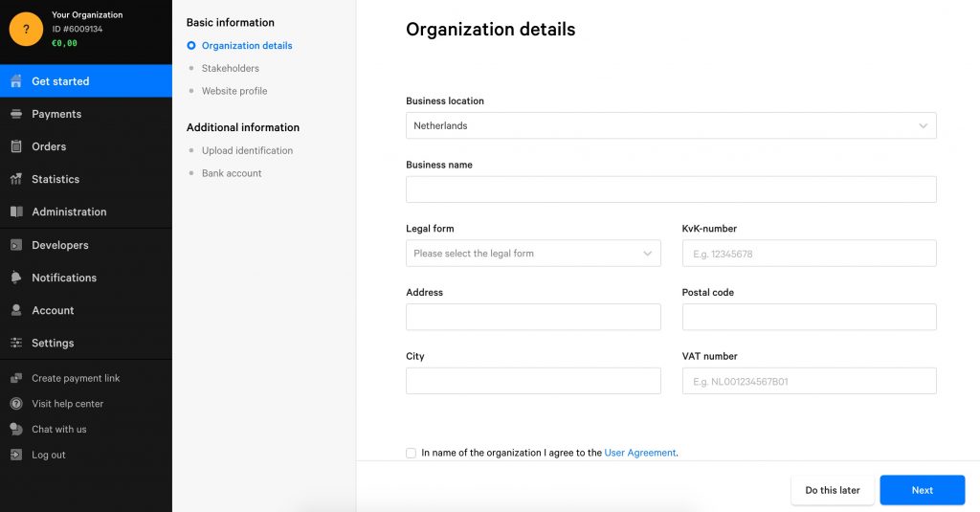Click the blue Next button
980x512 pixels.
(923, 490)
